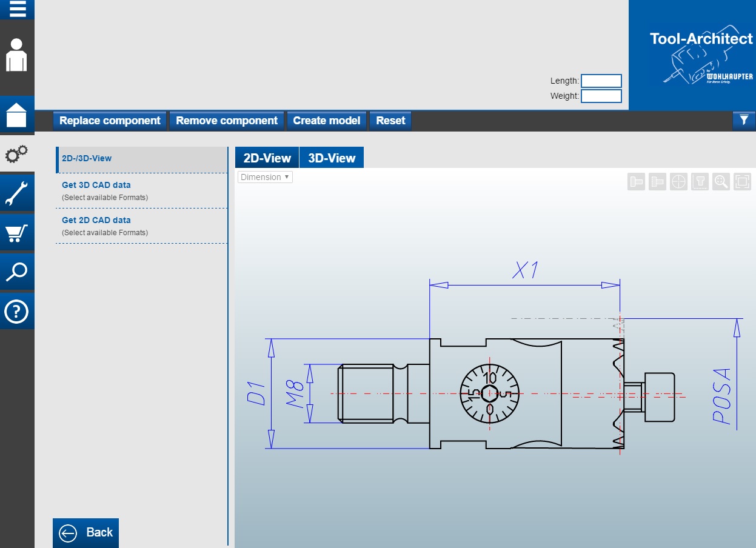This screenshot has width=756, height=548.
Task: Click the magnifier search icon in sidebar
Action: (17, 272)
